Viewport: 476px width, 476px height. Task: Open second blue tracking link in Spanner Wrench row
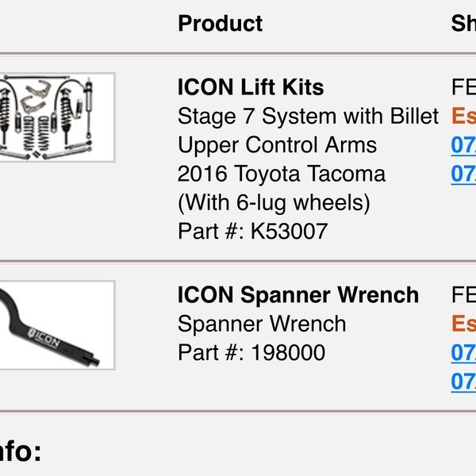point(463,382)
